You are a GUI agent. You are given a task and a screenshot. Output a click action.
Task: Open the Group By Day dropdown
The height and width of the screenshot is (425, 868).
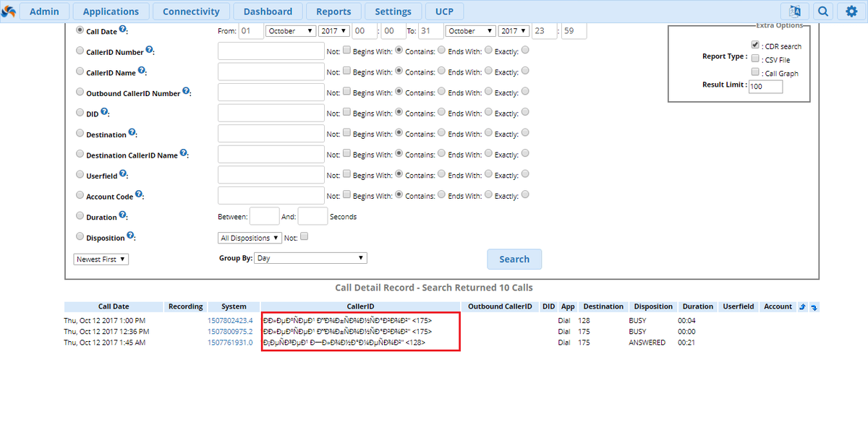310,258
